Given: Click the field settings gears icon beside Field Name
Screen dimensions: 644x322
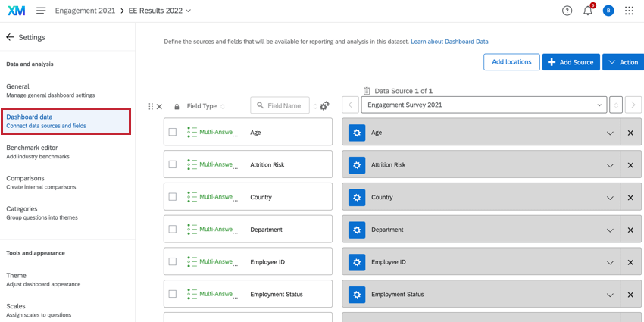Looking at the screenshot, I should pos(324,106).
